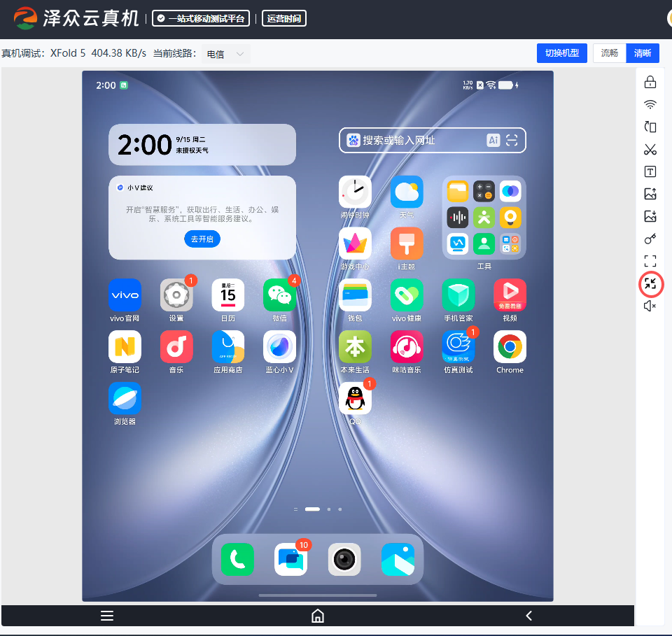Launch the 蓝心小V assistant app

[x=279, y=346]
